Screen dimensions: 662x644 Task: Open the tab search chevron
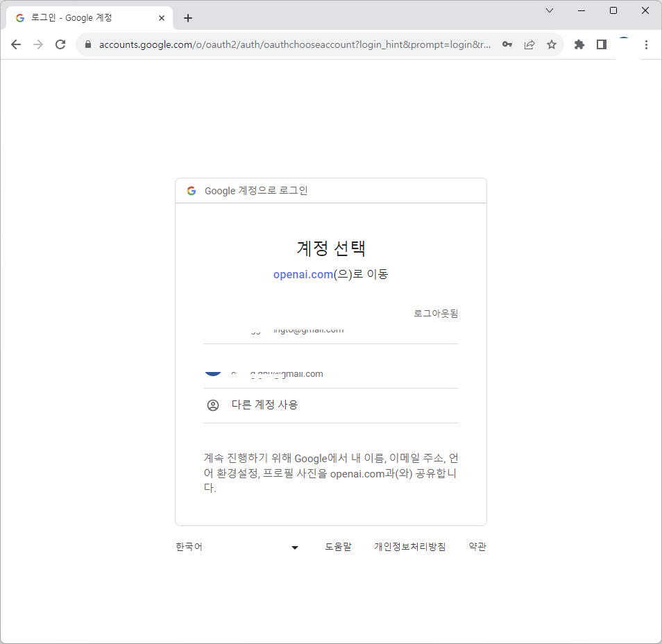(x=550, y=10)
